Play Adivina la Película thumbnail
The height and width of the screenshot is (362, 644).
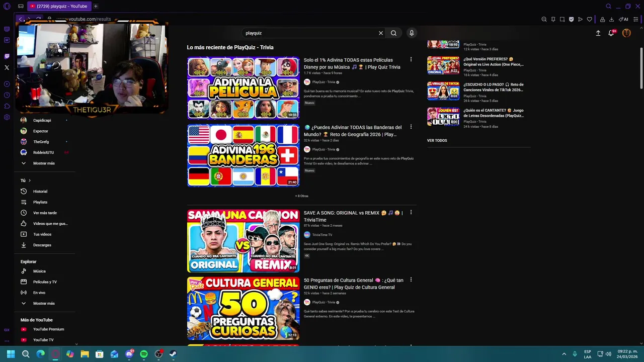(243, 88)
